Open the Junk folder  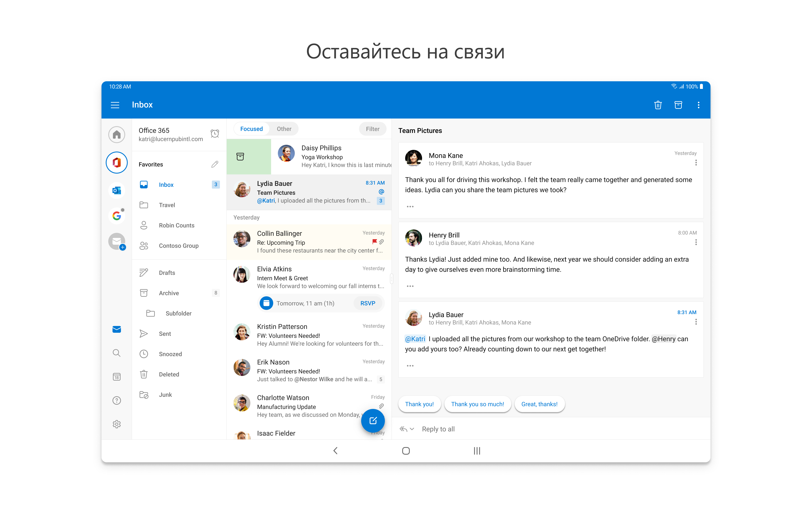179,395
